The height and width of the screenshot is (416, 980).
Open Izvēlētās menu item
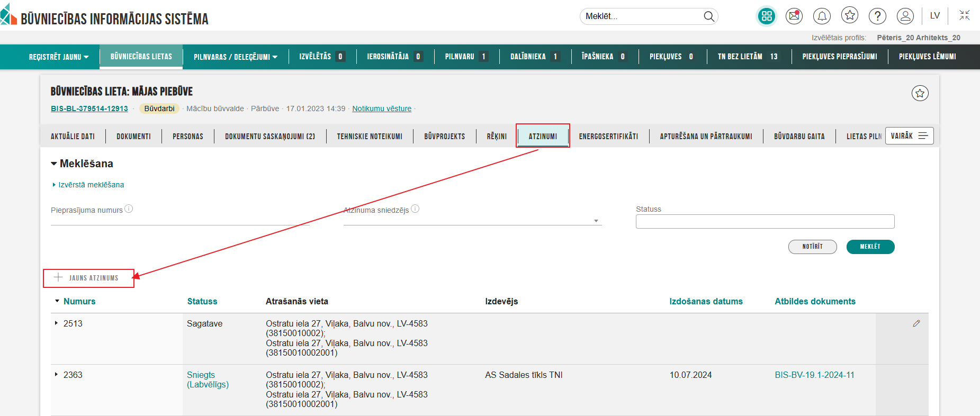click(x=322, y=57)
